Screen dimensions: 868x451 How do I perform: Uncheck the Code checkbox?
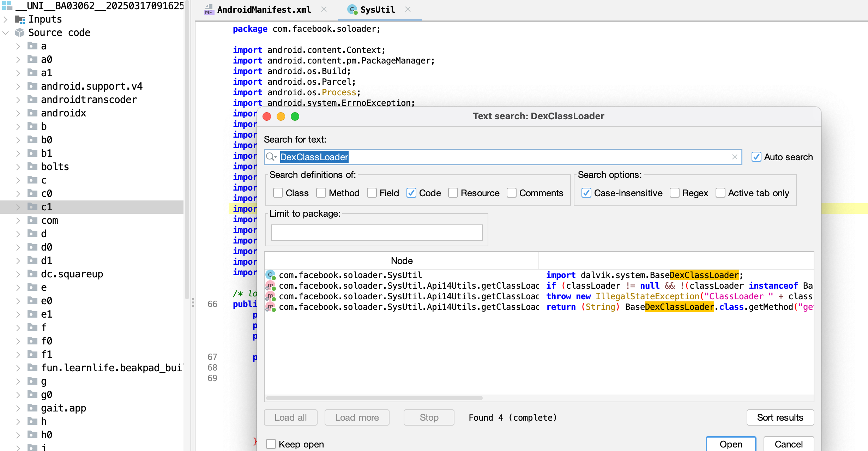tap(411, 193)
